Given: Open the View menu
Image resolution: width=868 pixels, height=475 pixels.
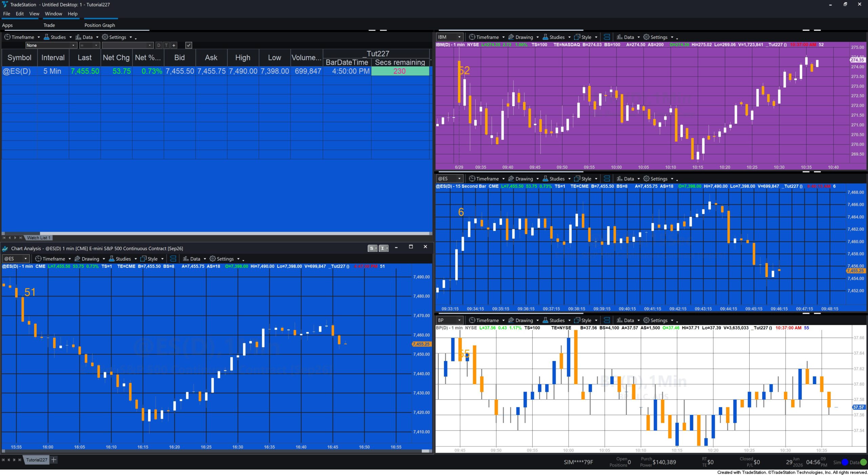Looking at the screenshot, I should pos(34,14).
